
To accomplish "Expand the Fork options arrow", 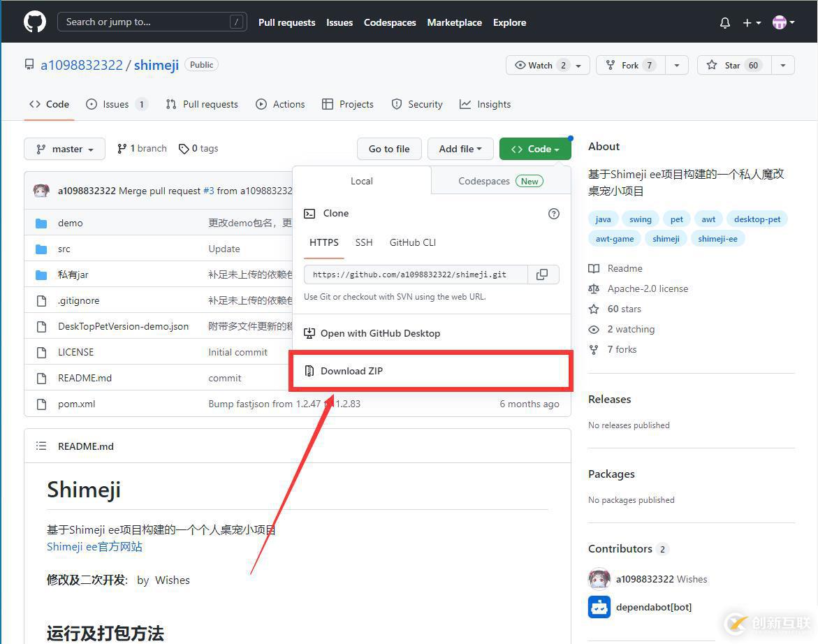I will tap(677, 65).
